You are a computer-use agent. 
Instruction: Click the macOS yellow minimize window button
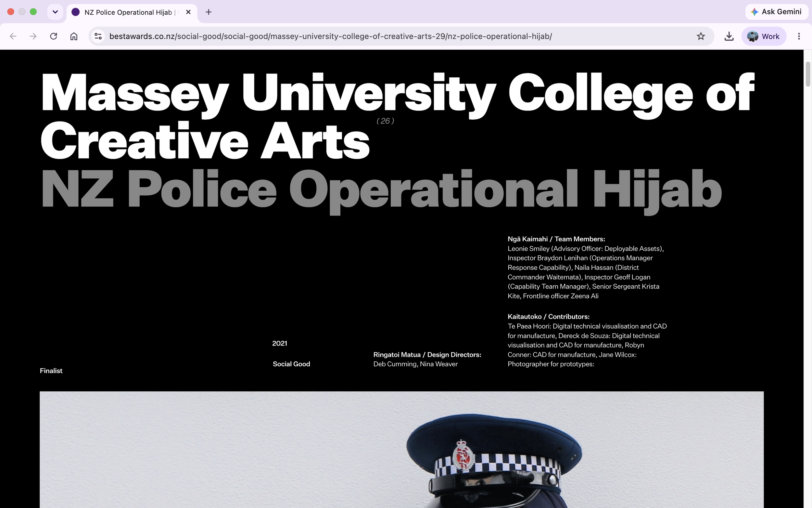(x=22, y=12)
